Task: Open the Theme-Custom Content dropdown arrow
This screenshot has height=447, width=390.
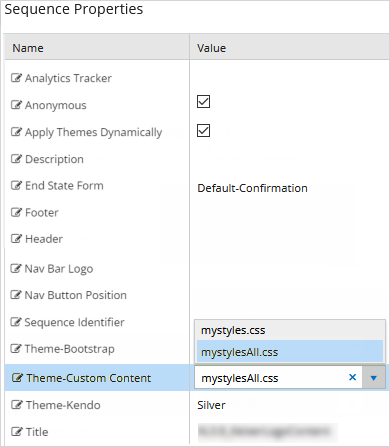Action: click(x=374, y=378)
